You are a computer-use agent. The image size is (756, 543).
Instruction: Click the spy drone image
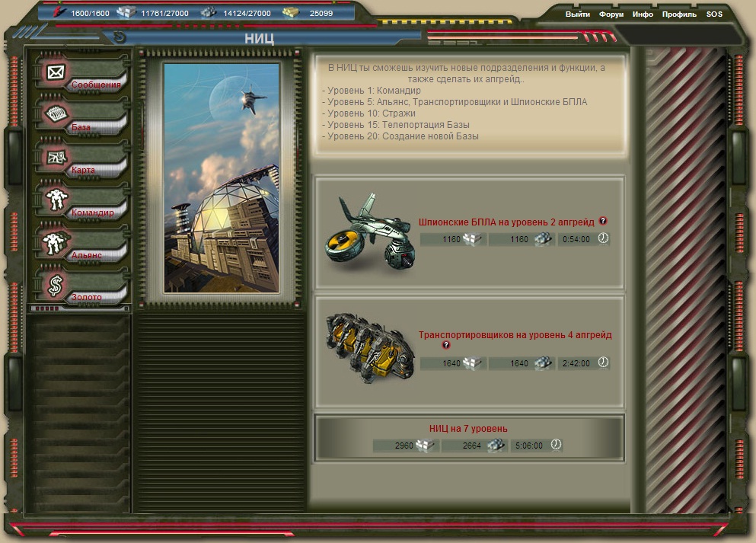click(x=370, y=234)
